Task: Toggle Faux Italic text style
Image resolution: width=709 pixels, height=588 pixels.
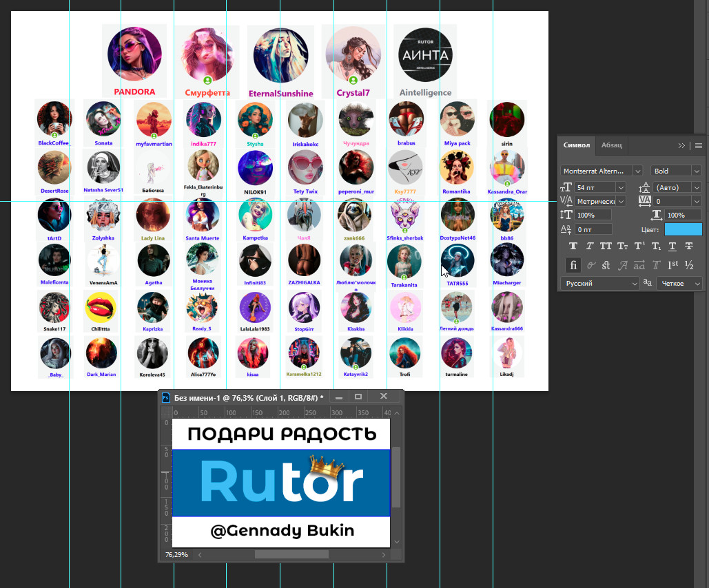Action: click(x=589, y=246)
